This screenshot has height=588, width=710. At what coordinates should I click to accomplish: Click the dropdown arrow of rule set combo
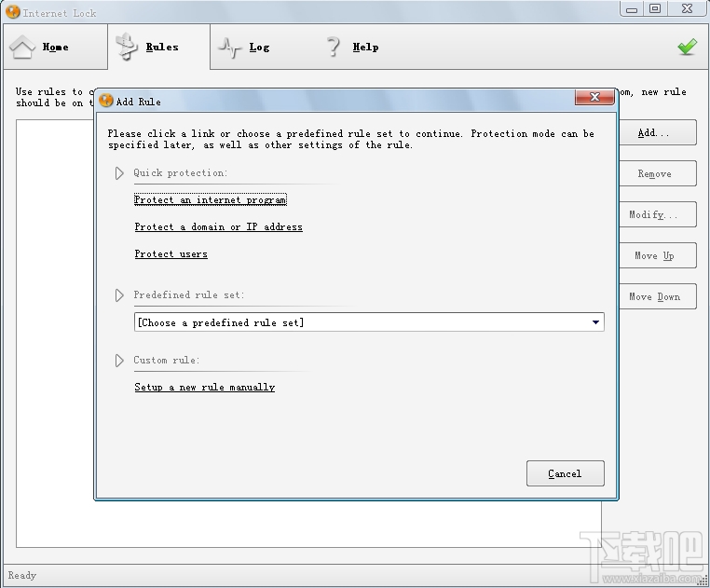(x=595, y=322)
